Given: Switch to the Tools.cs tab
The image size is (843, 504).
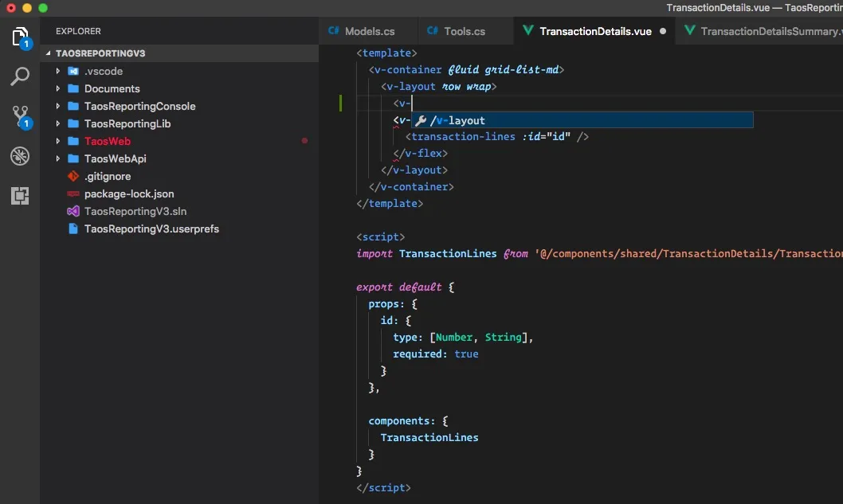Looking at the screenshot, I should [x=464, y=31].
